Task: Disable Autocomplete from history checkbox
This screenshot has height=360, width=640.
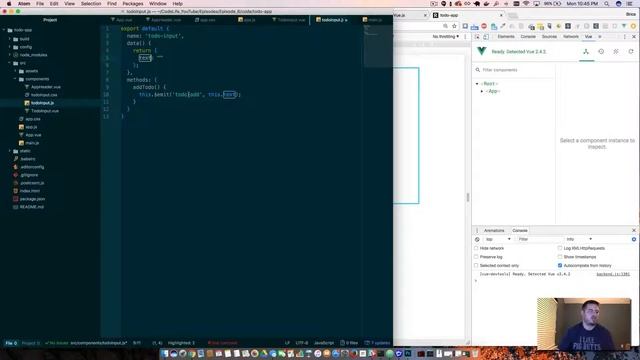Action: [x=560, y=265]
